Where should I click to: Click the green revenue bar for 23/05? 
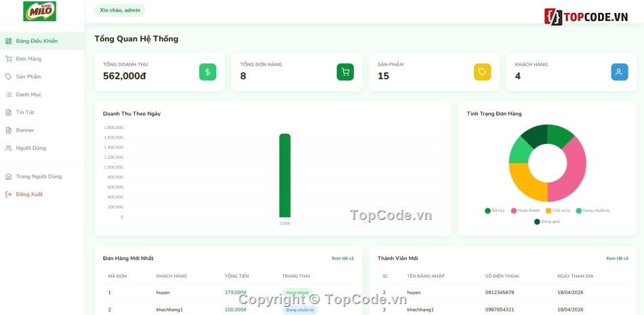pyautogui.click(x=285, y=176)
